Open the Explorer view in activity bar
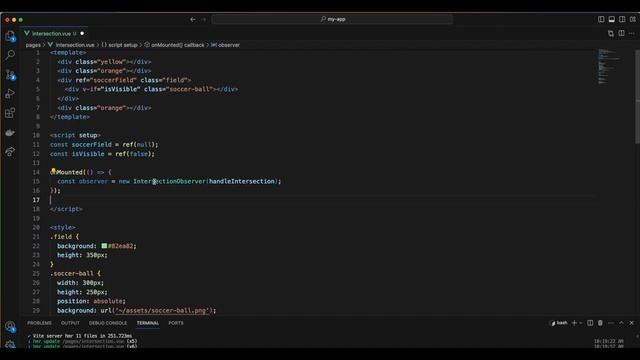Viewport: 640px width, 360px height. pyautogui.click(x=10, y=36)
